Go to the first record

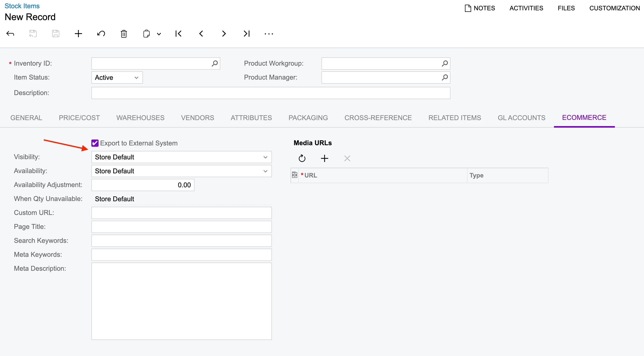coord(178,34)
